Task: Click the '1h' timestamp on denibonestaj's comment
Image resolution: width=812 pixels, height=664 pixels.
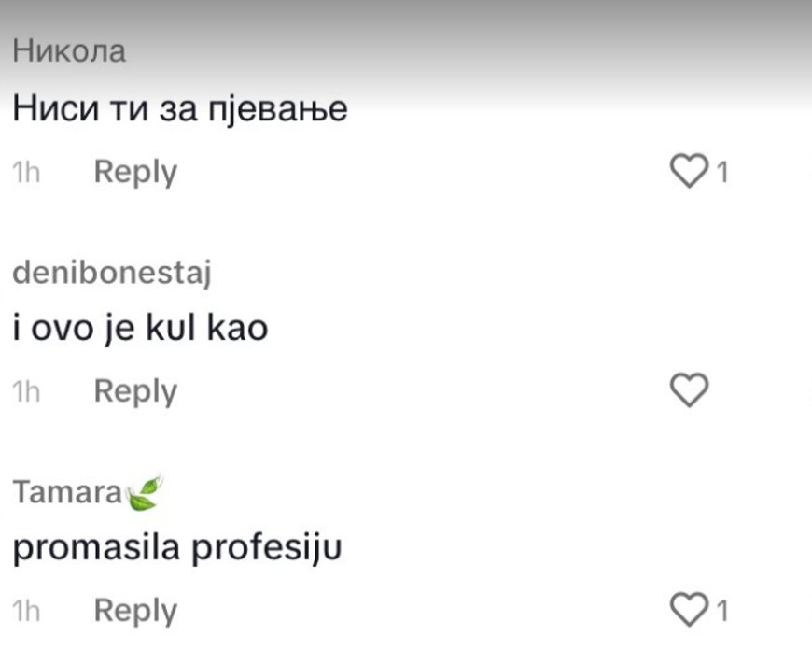Action: pyautogui.click(x=25, y=389)
